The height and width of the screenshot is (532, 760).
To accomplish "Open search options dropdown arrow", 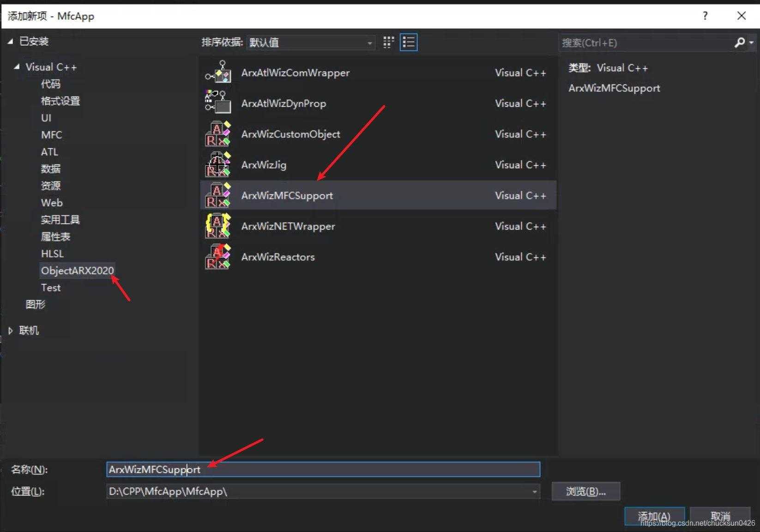I will [x=752, y=42].
